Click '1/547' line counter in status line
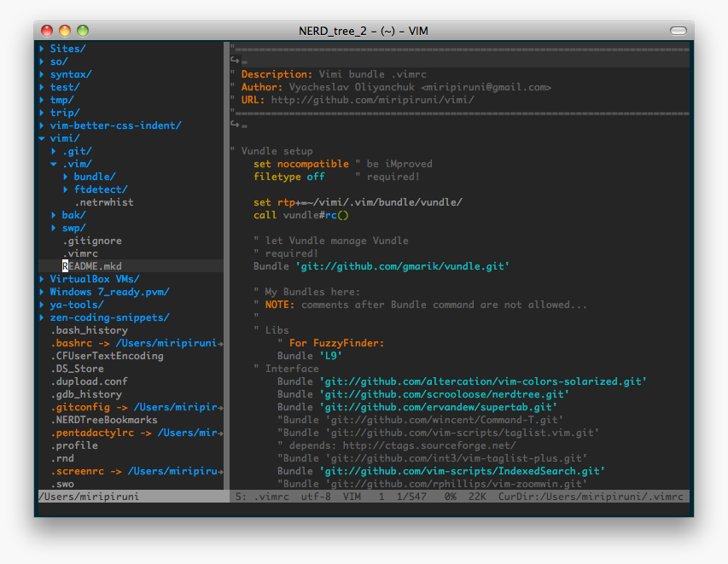The height and width of the screenshot is (564, 728). click(x=411, y=497)
